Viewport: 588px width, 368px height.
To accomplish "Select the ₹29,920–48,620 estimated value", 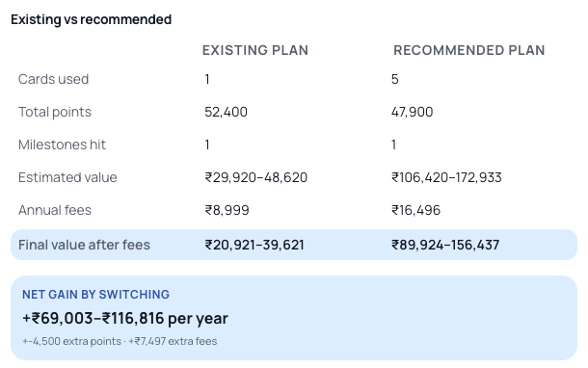I will click(x=256, y=177).
